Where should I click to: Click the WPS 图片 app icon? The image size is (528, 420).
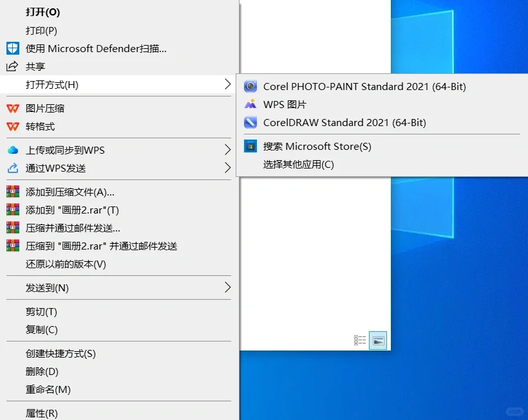(250, 104)
